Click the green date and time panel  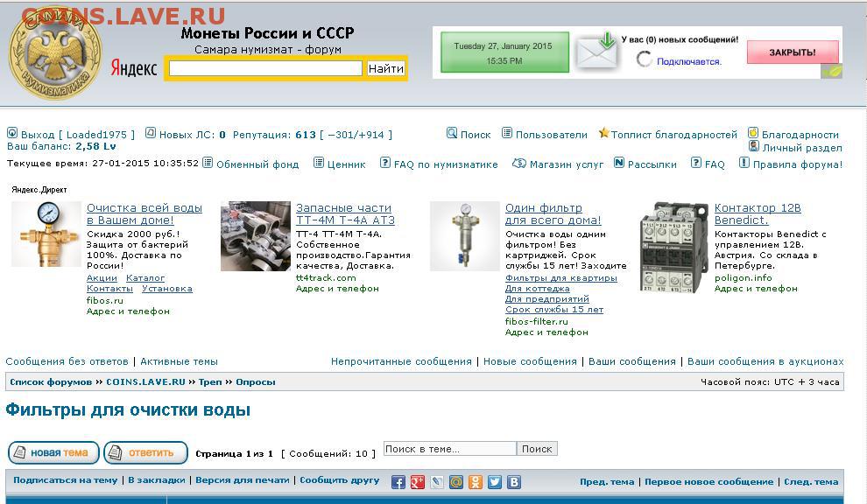coord(504,52)
